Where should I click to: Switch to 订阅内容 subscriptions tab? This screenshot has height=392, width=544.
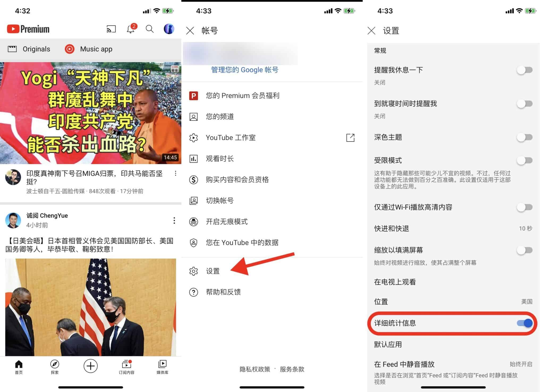(x=126, y=367)
